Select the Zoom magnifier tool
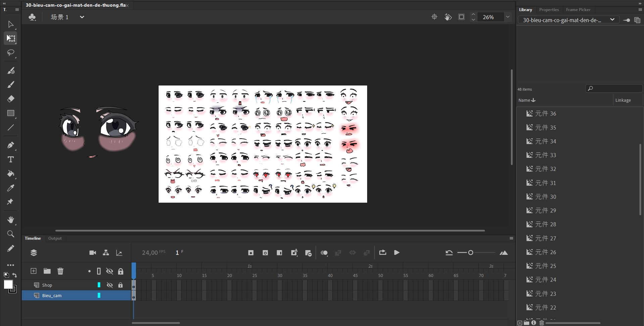Viewport: 644px width, 326px height. click(x=11, y=234)
